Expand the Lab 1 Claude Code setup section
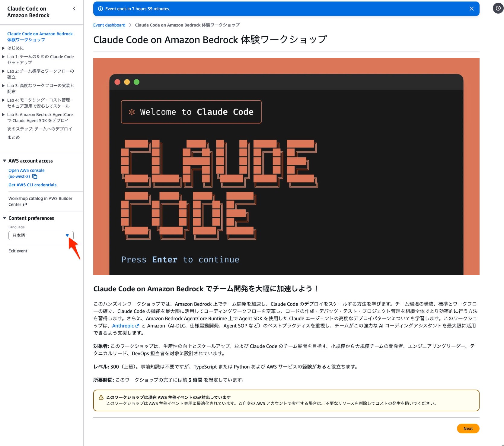 click(x=3, y=56)
